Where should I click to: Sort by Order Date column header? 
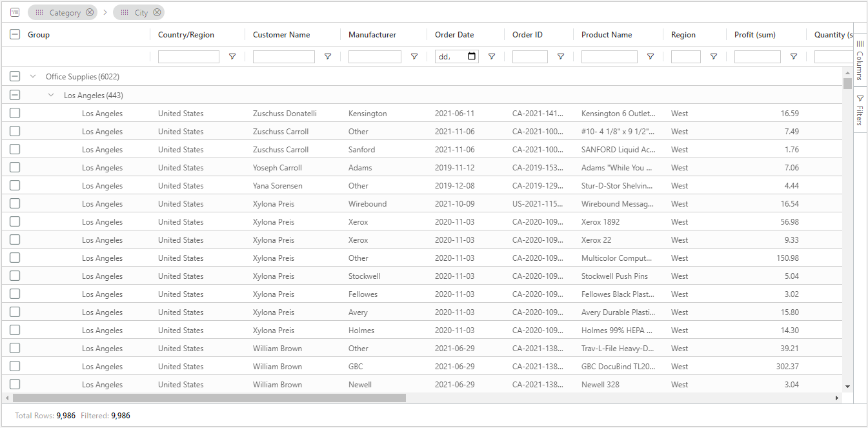pos(454,35)
